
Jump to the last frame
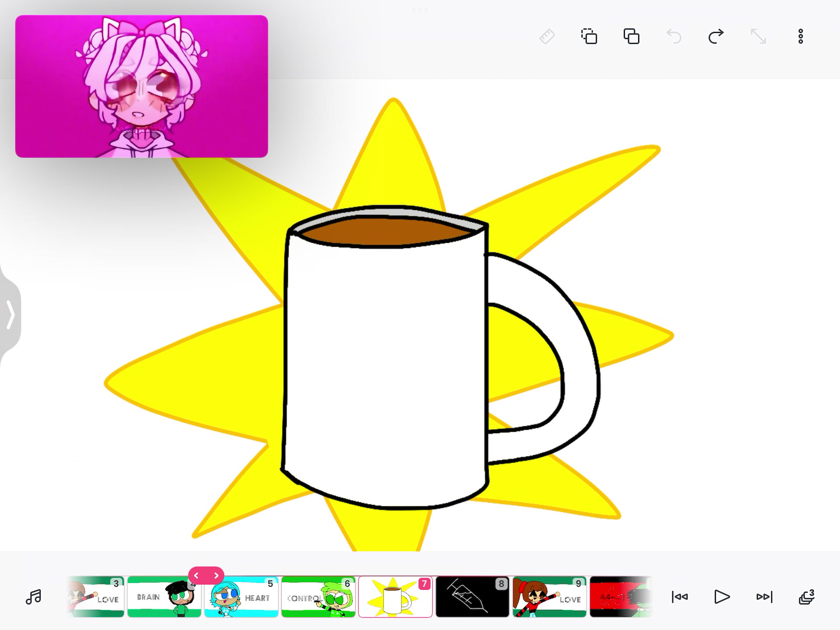point(764,597)
